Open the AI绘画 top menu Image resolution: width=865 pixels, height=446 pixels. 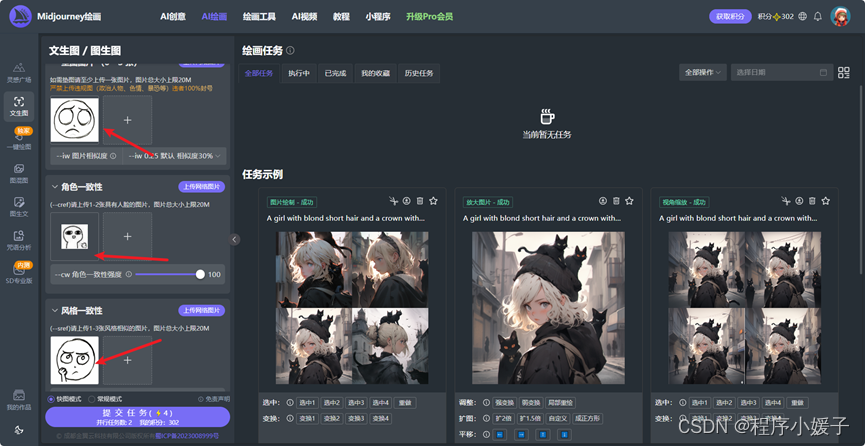click(x=214, y=17)
